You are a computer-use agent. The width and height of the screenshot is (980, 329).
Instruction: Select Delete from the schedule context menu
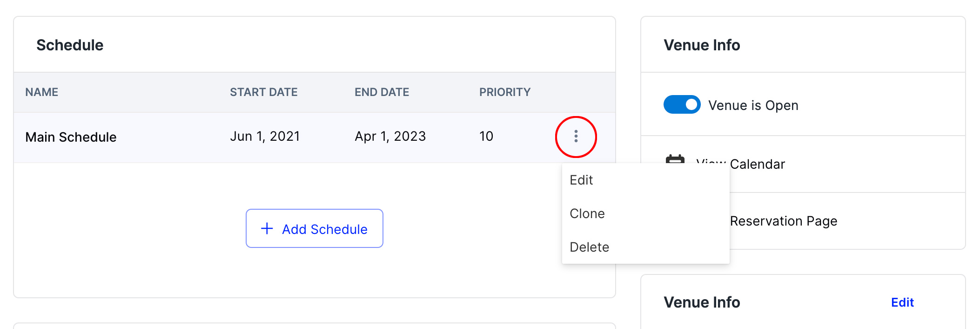pos(589,247)
